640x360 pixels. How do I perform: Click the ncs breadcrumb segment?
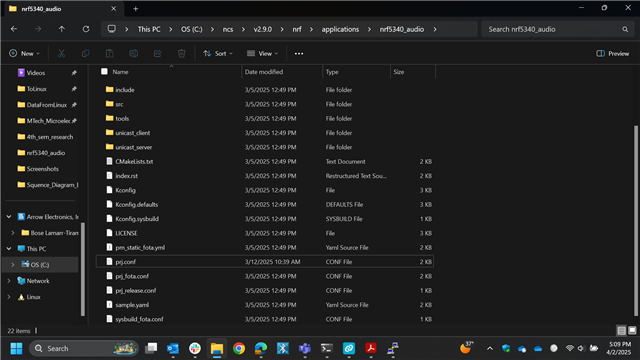[228, 29]
